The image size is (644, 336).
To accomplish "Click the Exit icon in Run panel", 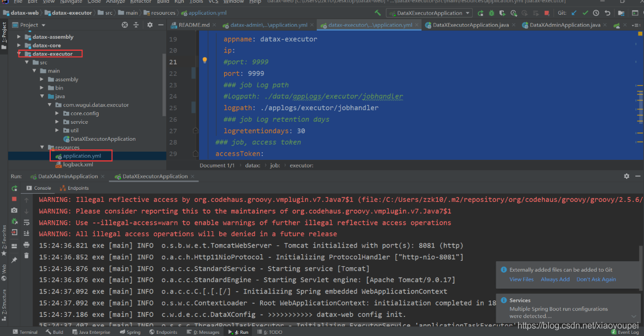I will pyautogui.click(x=14, y=232).
